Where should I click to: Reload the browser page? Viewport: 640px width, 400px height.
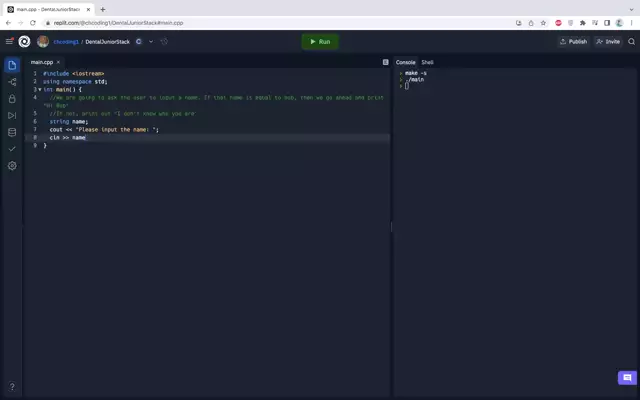[x=33, y=23]
